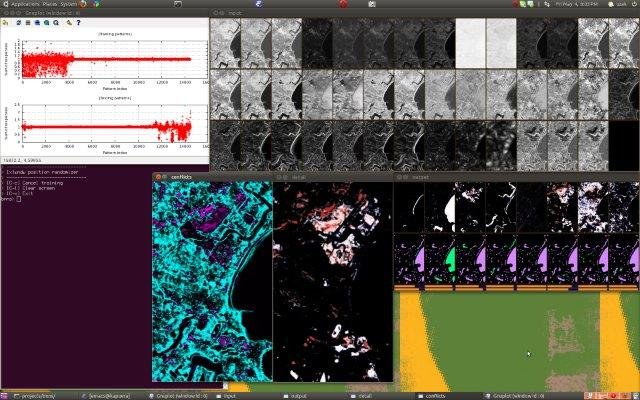Click the show desktop icon in bottom-left corner
The image size is (640, 400).
[5, 395]
